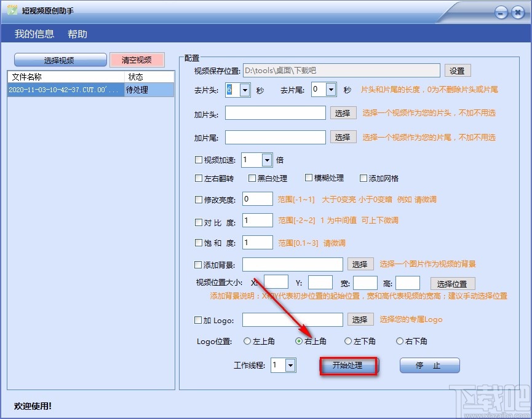This screenshot has width=532, height=419.
Task: Click the 高 height input field
Action: click(x=408, y=283)
